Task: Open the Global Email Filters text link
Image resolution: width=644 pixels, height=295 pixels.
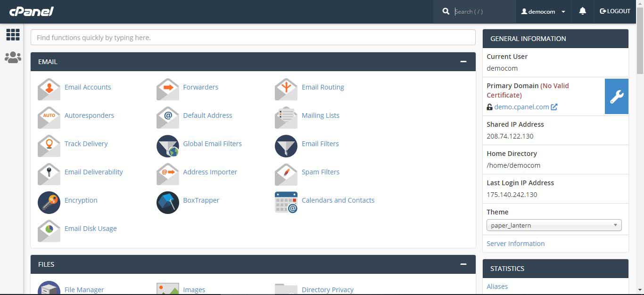Action: 212,144
